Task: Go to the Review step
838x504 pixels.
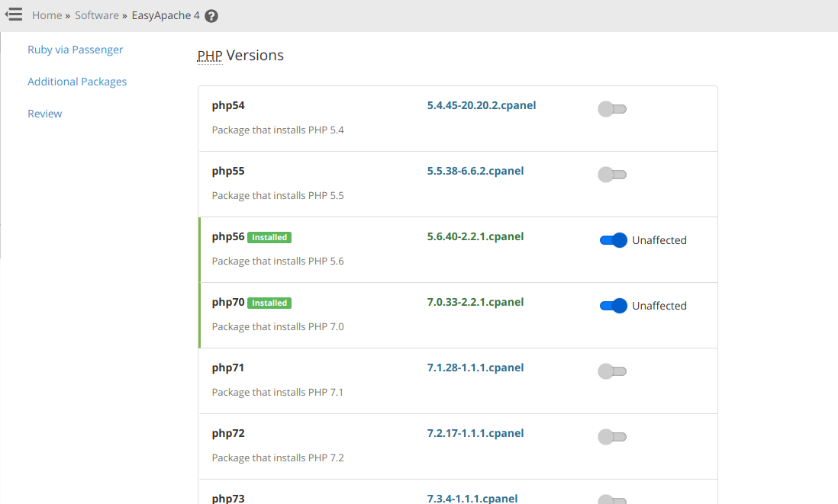Action: pyautogui.click(x=45, y=114)
